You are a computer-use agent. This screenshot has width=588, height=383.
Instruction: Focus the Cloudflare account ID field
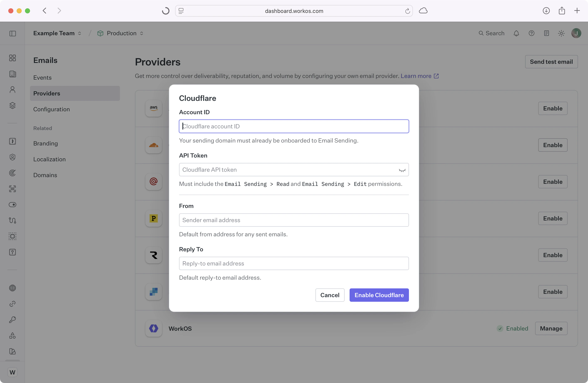pos(294,126)
